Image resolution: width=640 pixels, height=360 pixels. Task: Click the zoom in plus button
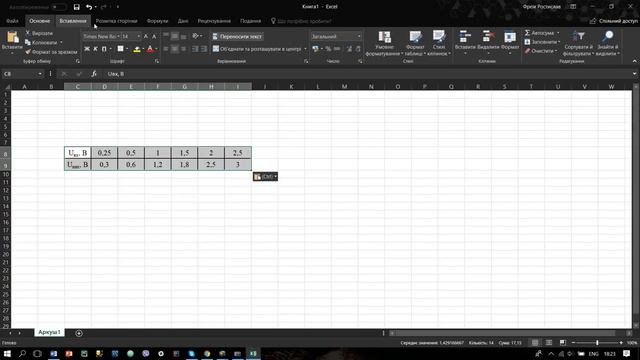[x=621, y=343]
